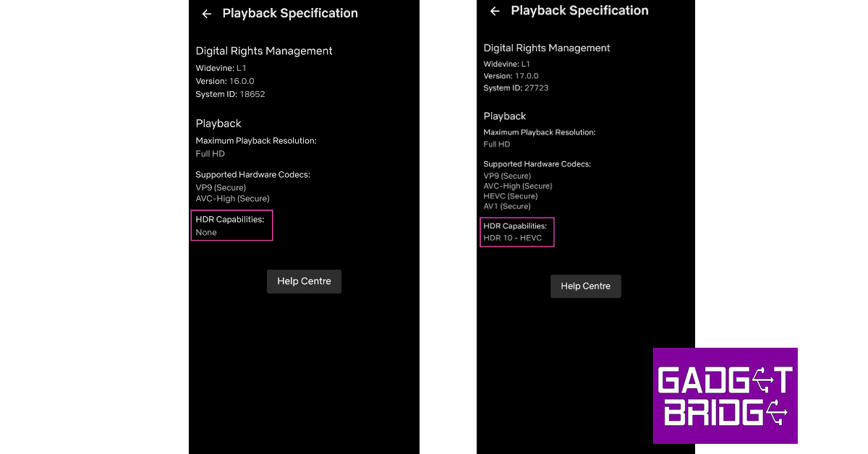Click 'Playback Specification' title in the right screenshot
Image resolution: width=868 pixels, height=454 pixels.
point(579,10)
